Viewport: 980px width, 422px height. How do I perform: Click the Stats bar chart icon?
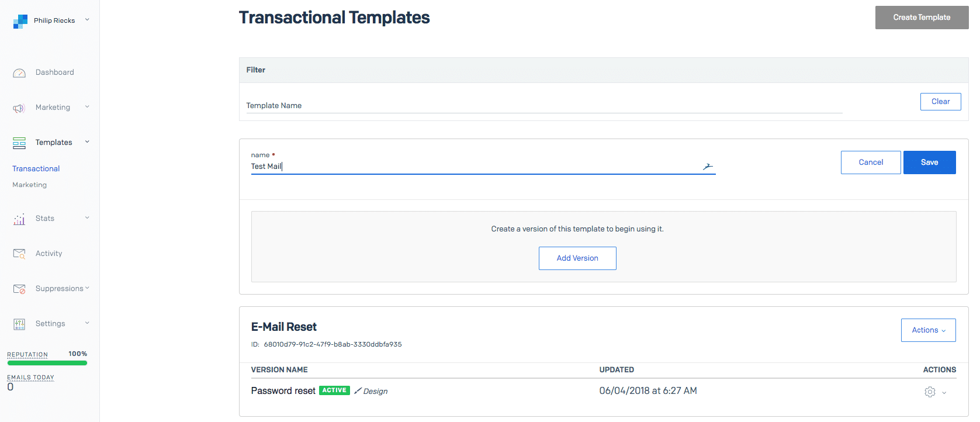point(19,219)
